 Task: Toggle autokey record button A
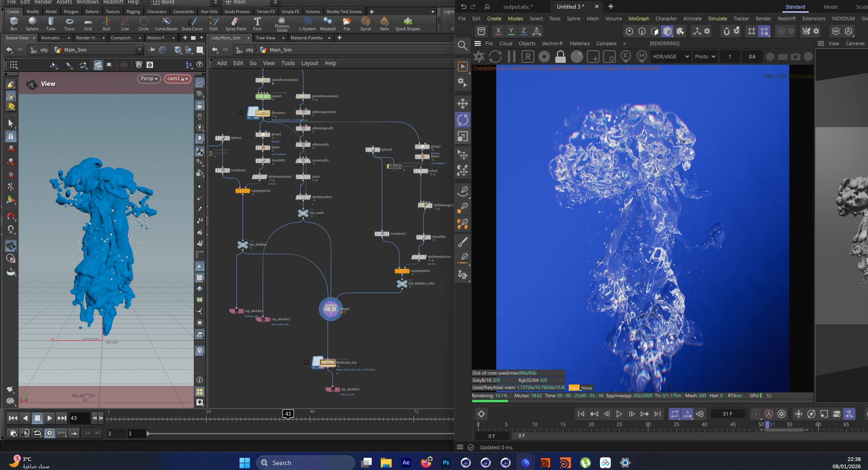(x=769, y=414)
